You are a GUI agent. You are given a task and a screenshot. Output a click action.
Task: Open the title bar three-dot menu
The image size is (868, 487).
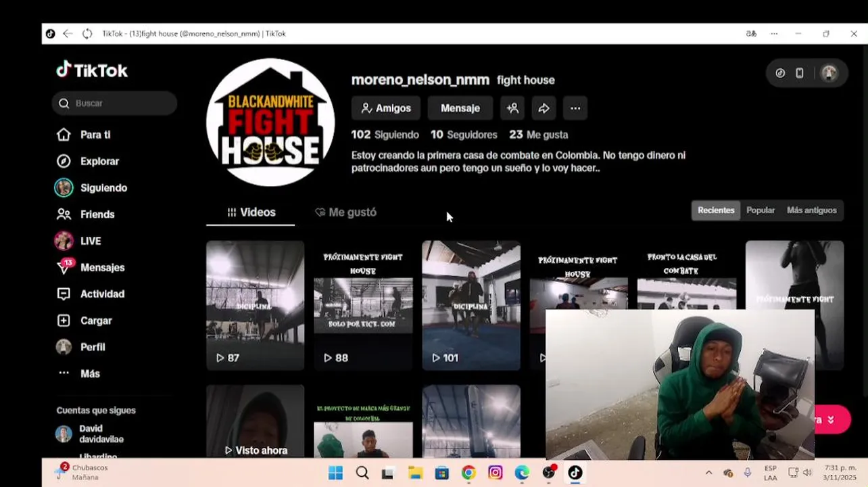pos(774,34)
